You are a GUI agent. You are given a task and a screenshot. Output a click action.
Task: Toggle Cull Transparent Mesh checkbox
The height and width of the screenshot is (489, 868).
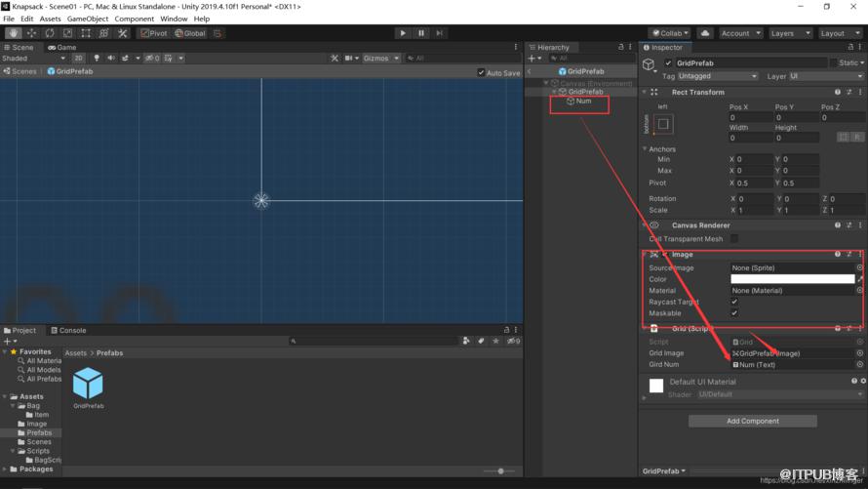pos(734,239)
